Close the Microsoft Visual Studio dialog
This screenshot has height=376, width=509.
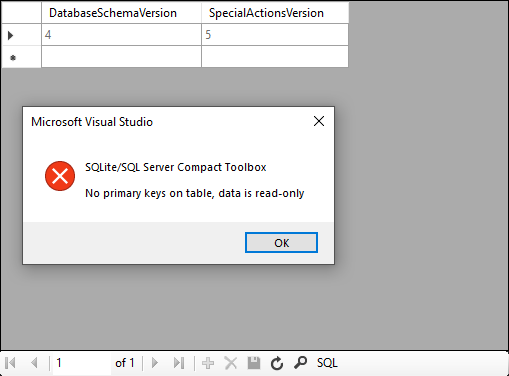(319, 121)
